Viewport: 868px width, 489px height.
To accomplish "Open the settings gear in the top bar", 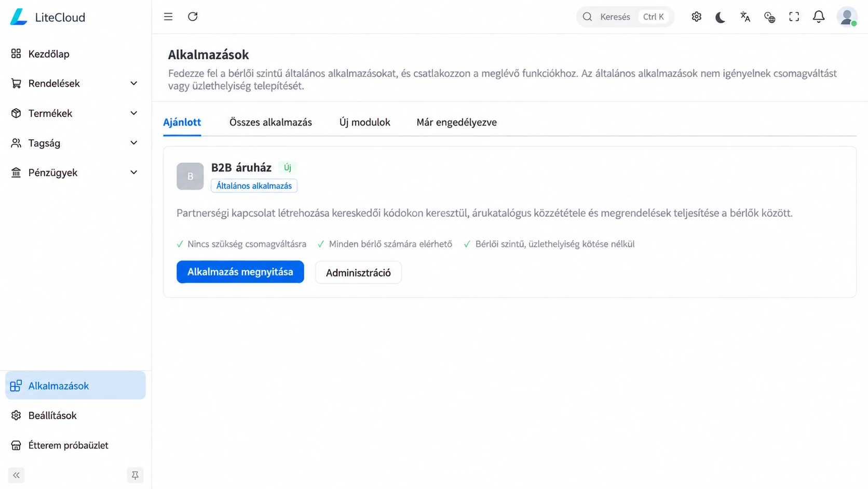I will point(696,17).
